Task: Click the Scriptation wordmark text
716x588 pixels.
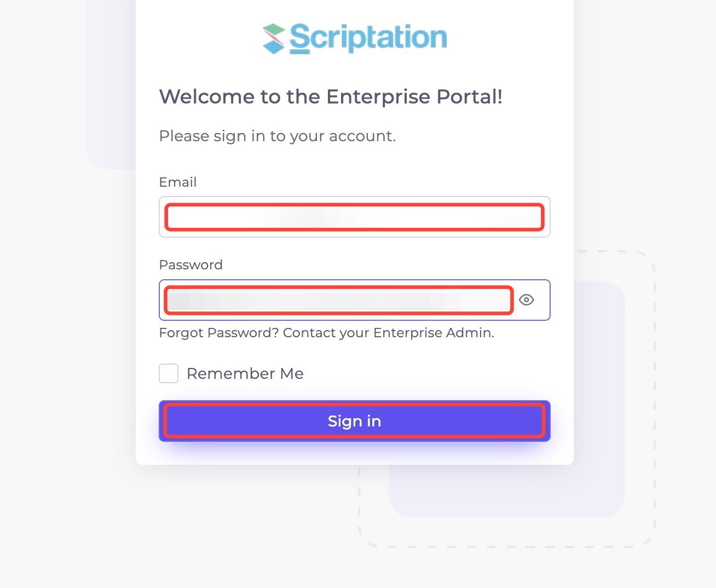Action: point(368,38)
